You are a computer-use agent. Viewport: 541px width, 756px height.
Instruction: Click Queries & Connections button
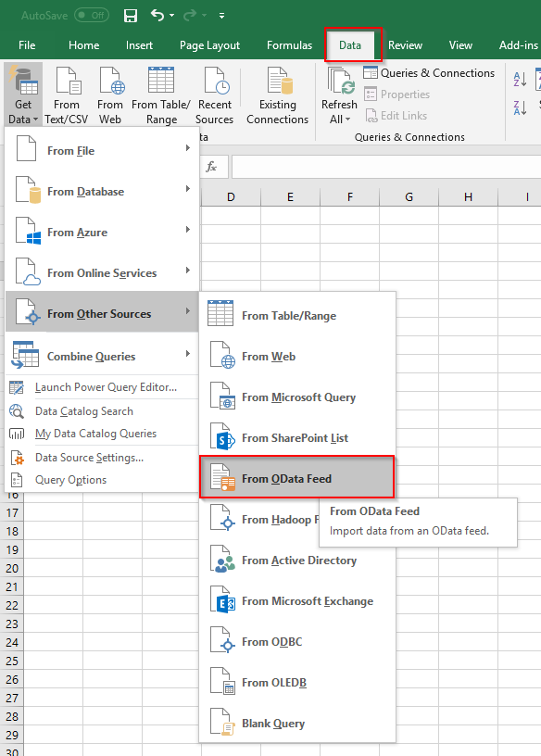[429, 73]
